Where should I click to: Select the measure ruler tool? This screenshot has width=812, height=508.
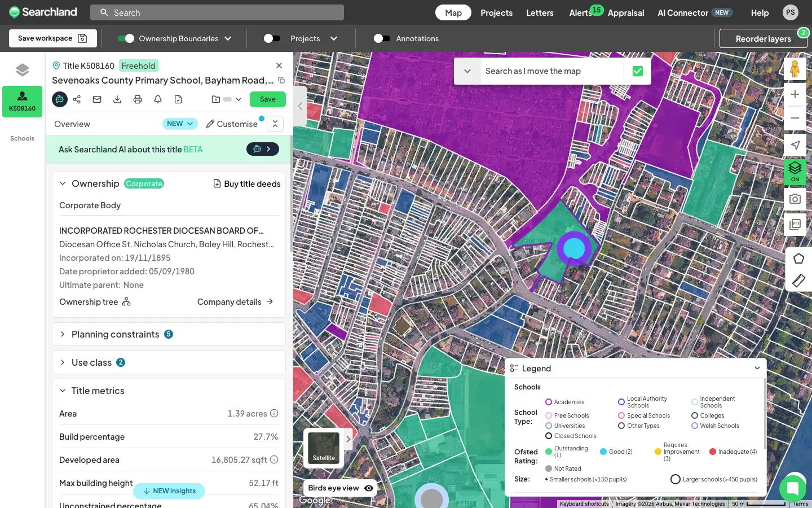click(x=798, y=281)
